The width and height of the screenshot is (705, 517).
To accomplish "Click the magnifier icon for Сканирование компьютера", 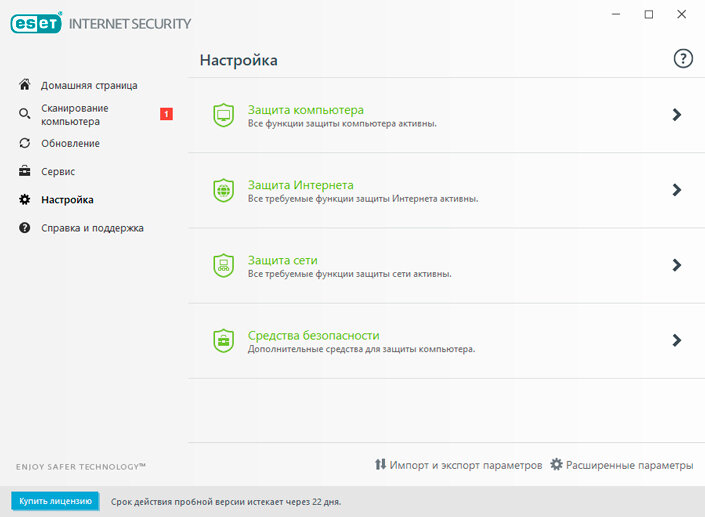I will [x=25, y=114].
